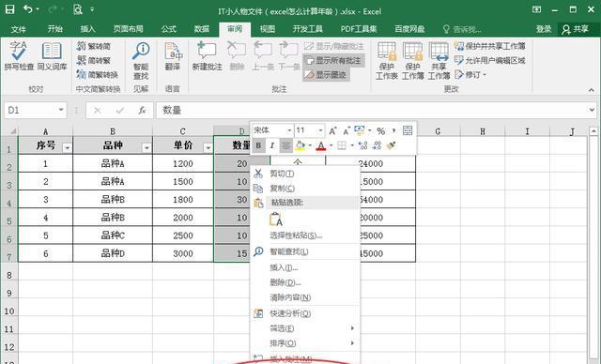Open the 文件 file tab
The width and height of the screenshot is (601, 364).
click(x=19, y=29)
